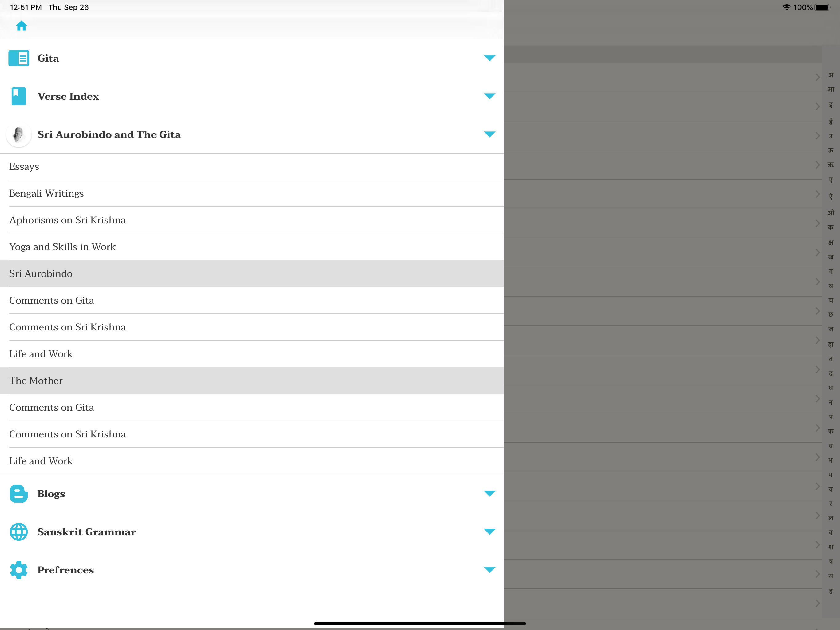
Task: Jump to र in the alphabet index
Action: click(x=831, y=504)
